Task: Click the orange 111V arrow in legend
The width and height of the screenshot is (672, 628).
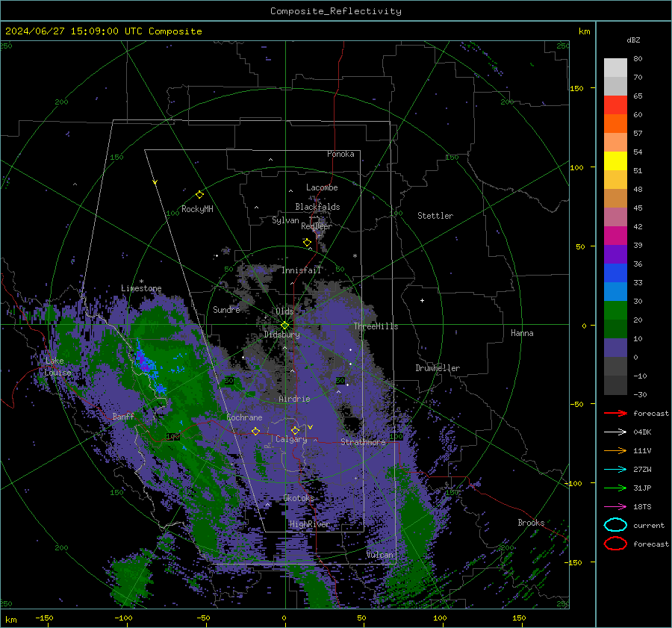Action: click(x=615, y=450)
